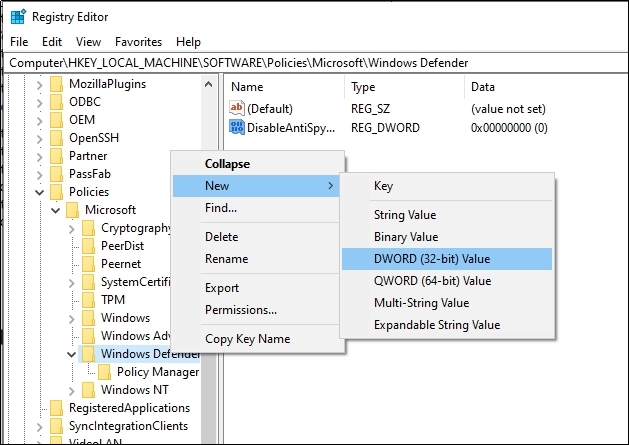Viewport: 629px width, 445px height.
Task: Choose Permissions... in the context menu
Action: 258,310
